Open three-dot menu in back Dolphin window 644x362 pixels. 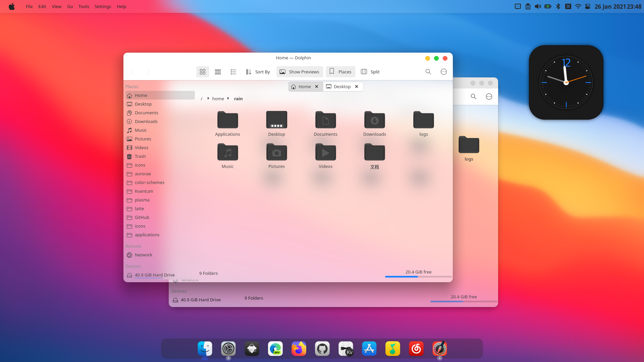489,97
